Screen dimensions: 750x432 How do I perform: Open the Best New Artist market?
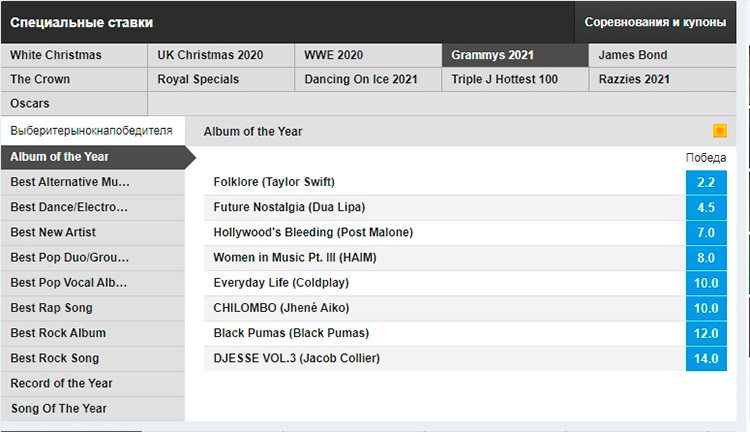(x=92, y=232)
